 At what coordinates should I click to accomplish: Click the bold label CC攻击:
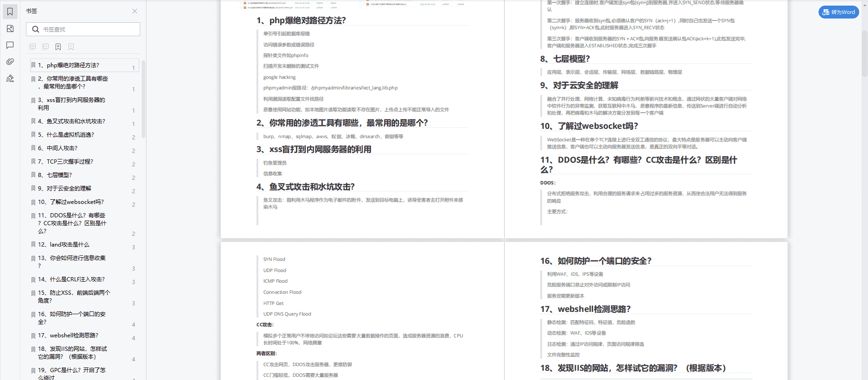coord(265,325)
